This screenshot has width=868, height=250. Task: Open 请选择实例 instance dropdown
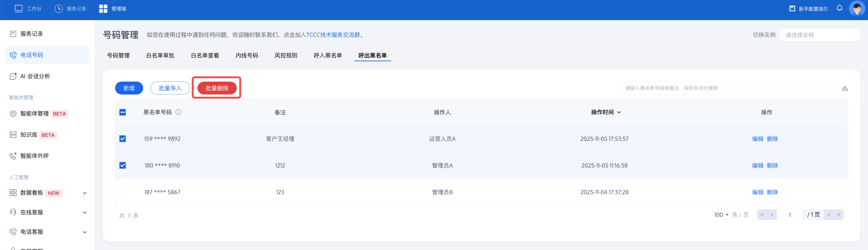[819, 35]
